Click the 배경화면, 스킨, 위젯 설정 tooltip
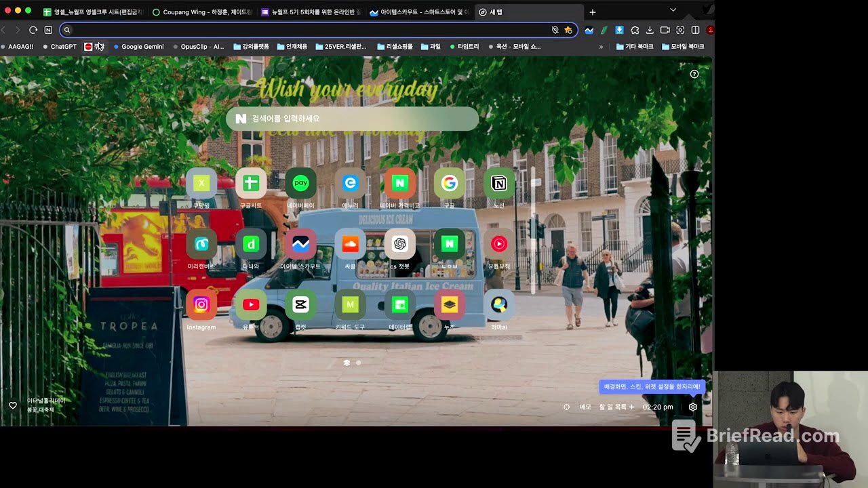 652,386
